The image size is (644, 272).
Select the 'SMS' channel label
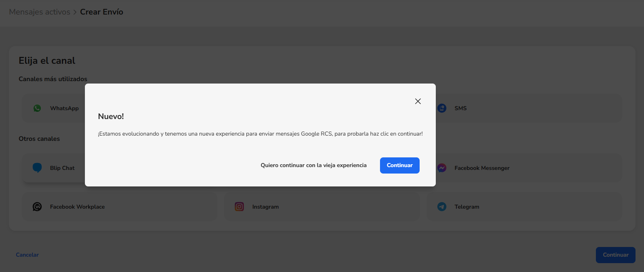(x=460, y=108)
